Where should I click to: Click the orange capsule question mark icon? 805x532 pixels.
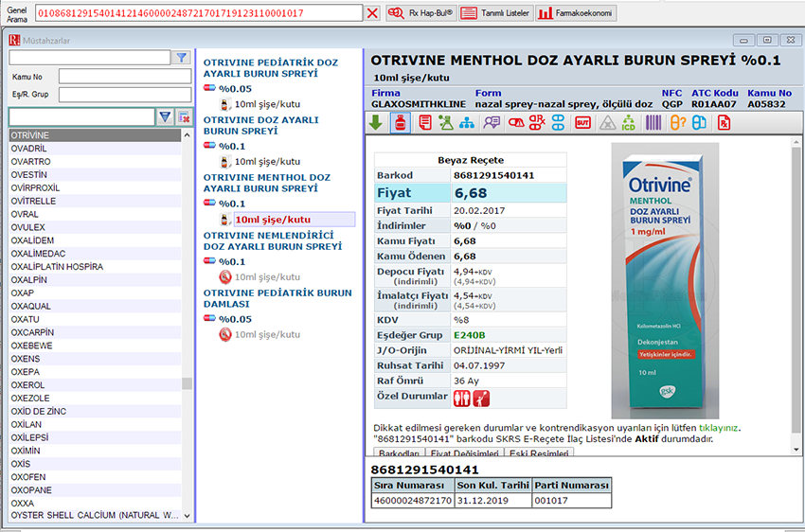[x=677, y=123]
